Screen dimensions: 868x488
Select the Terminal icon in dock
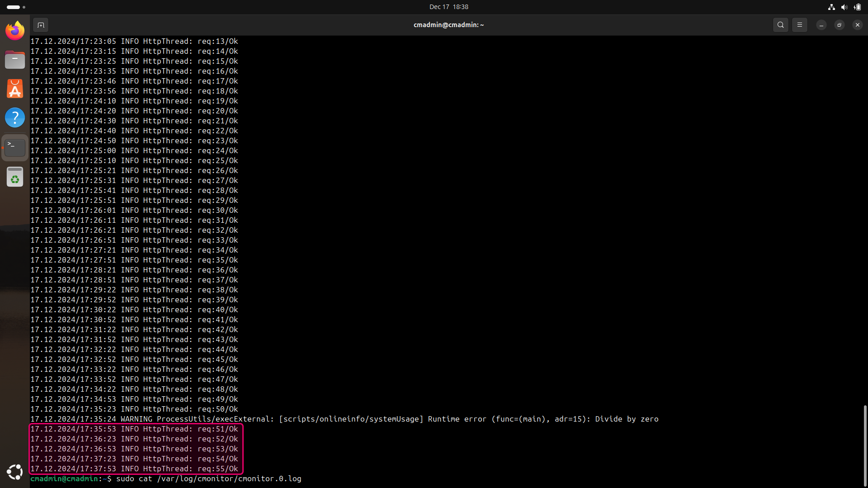(15, 147)
